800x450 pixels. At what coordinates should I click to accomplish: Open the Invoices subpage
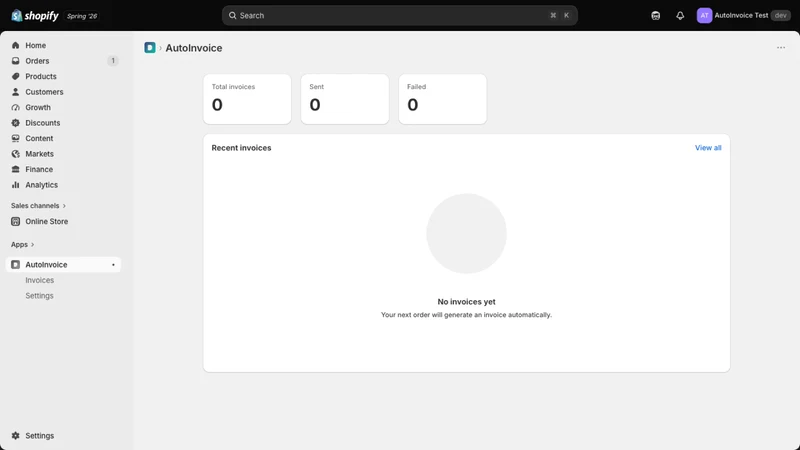pyautogui.click(x=40, y=280)
